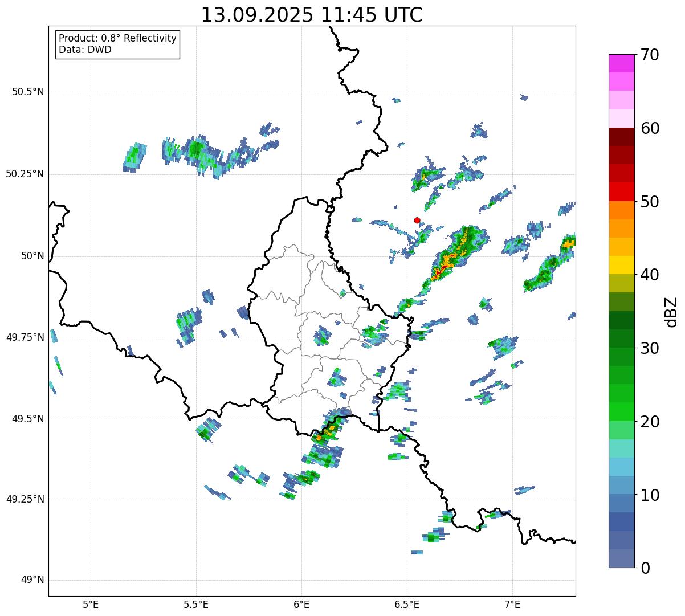Click the title 13.09.2025 11:45 UTC

312,15
